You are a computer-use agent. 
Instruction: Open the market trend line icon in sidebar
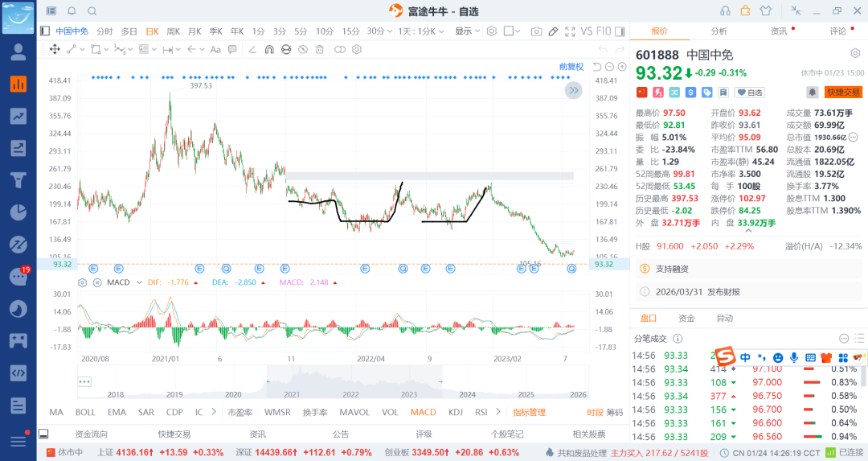click(x=18, y=117)
